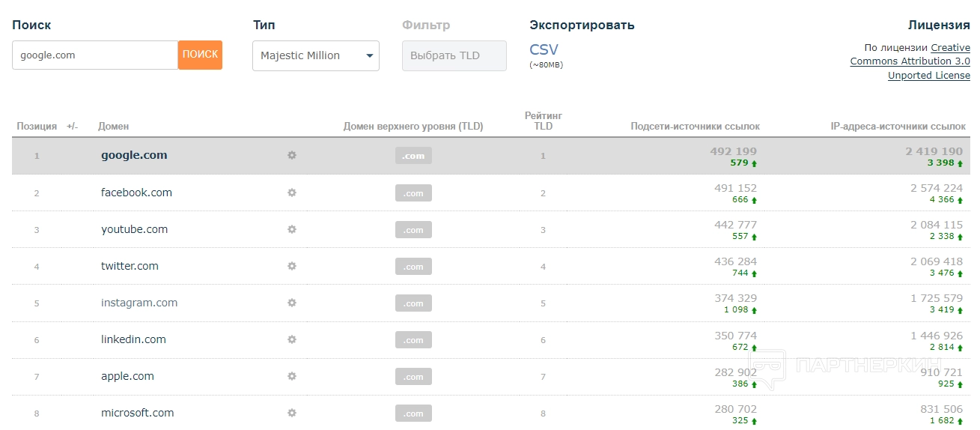Click the IP count 1 725 579
The height and width of the screenshot is (430, 980).
pyautogui.click(x=937, y=298)
